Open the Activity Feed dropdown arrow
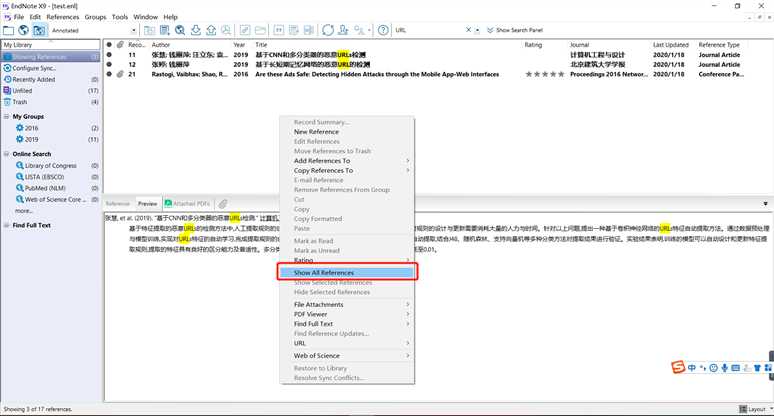Viewport: 774px width, 416px height. (369, 31)
